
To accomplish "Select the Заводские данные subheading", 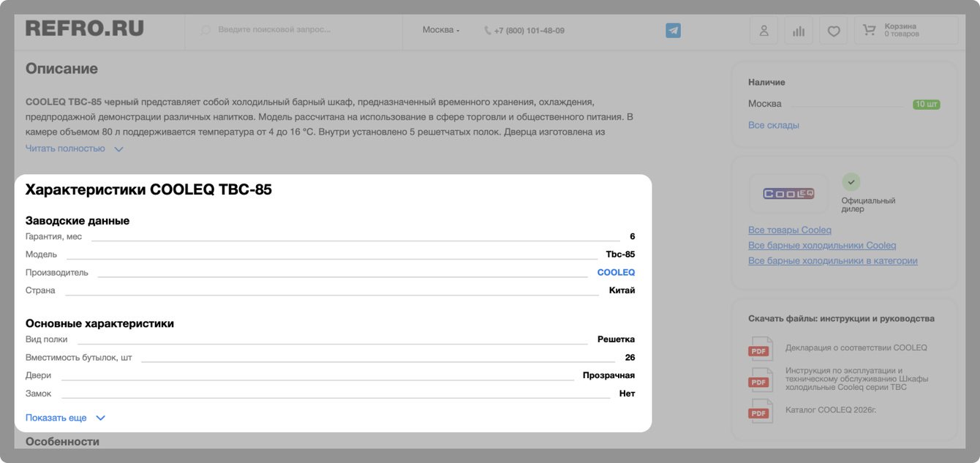I will (x=78, y=220).
